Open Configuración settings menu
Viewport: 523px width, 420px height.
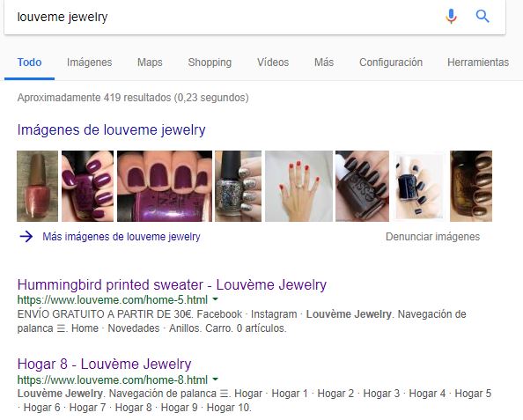tap(391, 63)
